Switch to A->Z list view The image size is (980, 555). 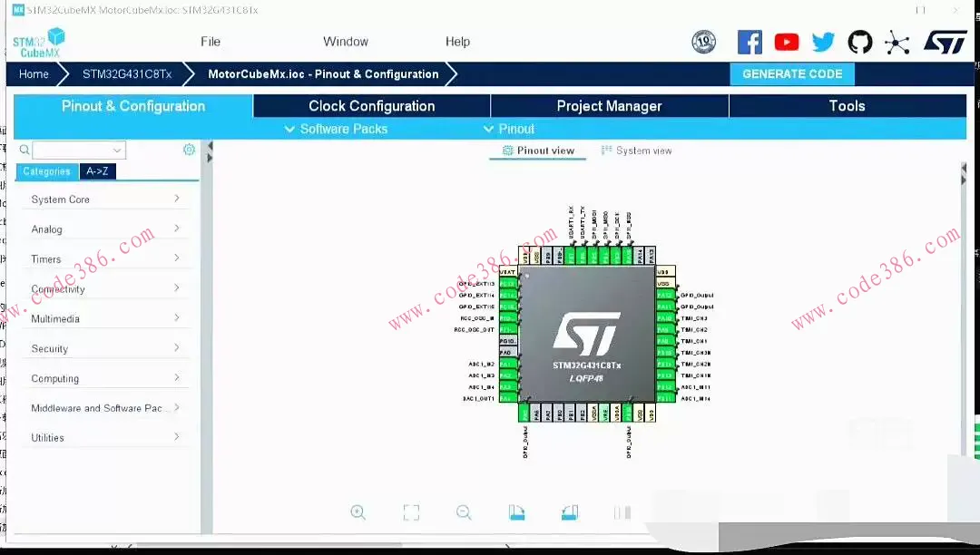click(x=97, y=171)
